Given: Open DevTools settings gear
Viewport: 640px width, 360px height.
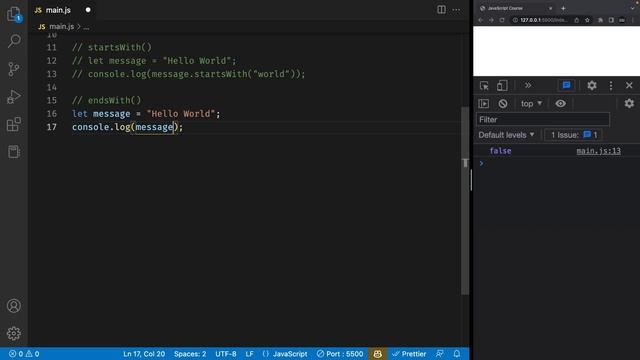Looking at the screenshot, I should (592, 86).
